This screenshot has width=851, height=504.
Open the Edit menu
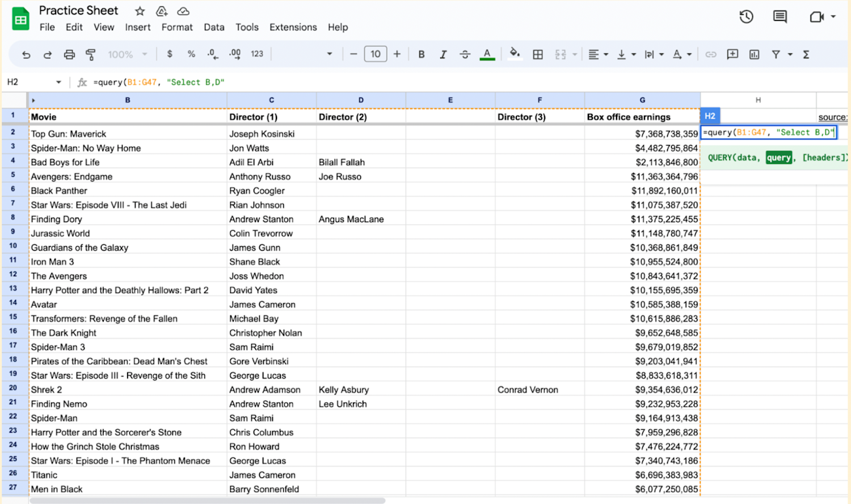(x=74, y=27)
